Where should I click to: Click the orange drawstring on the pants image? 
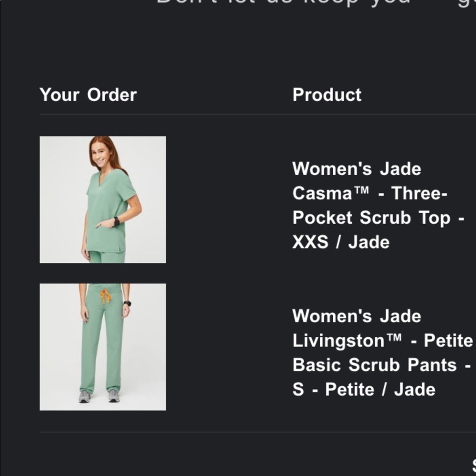[x=105, y=296]
